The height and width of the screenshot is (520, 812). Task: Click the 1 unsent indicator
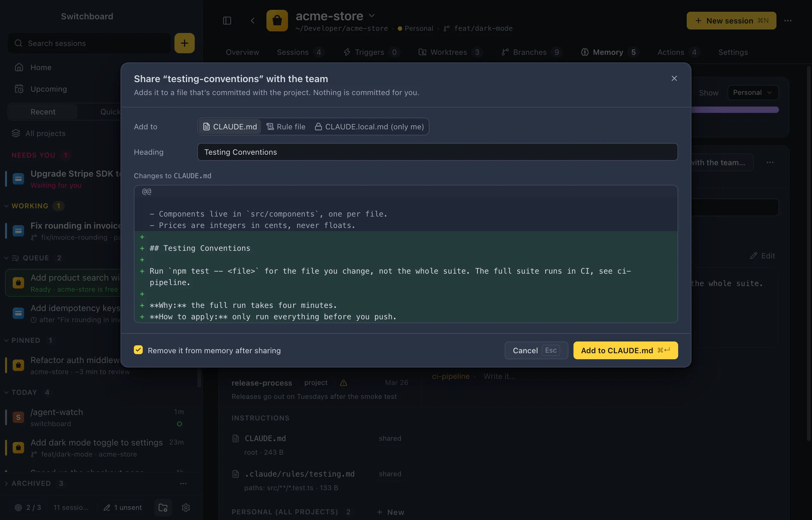pyautogui.click(x=123, y=507)
